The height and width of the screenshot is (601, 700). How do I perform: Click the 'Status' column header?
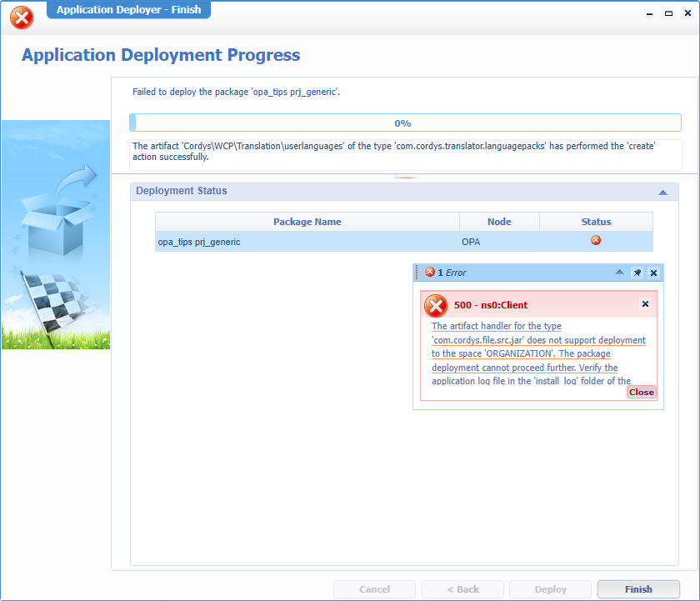tap(596, 222)
